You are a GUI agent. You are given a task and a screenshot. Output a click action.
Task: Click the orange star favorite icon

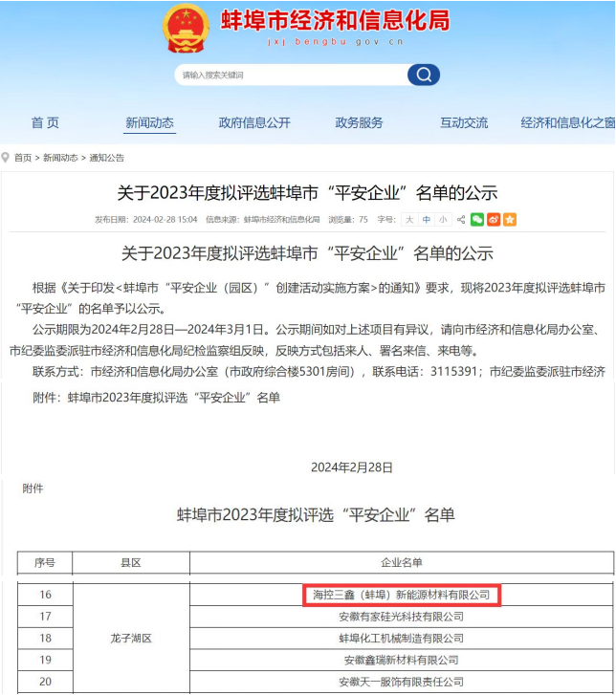pyautogui.click(x=510, y=220)
